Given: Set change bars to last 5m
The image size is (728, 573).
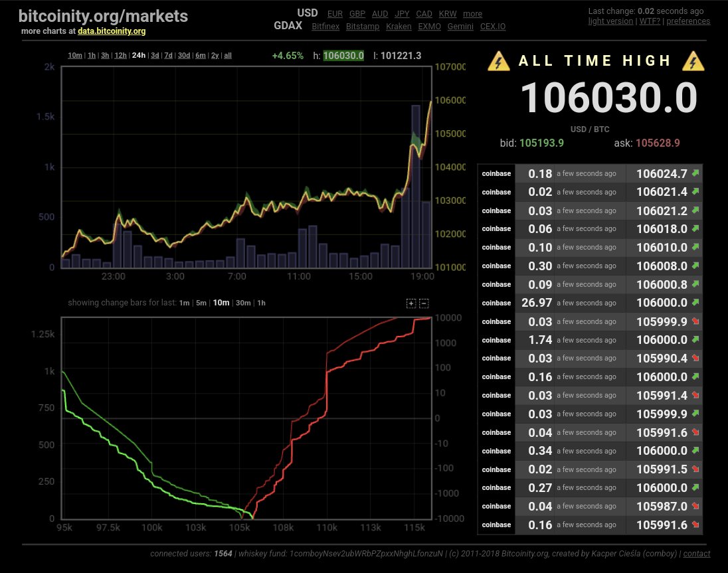Looking at the screenshot, I should point(201,303).
